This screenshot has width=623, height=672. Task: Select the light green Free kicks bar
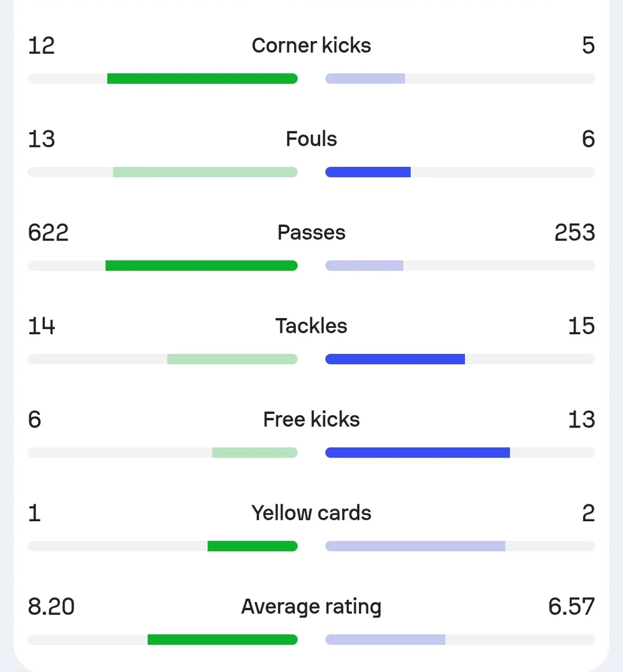(255, 453)
